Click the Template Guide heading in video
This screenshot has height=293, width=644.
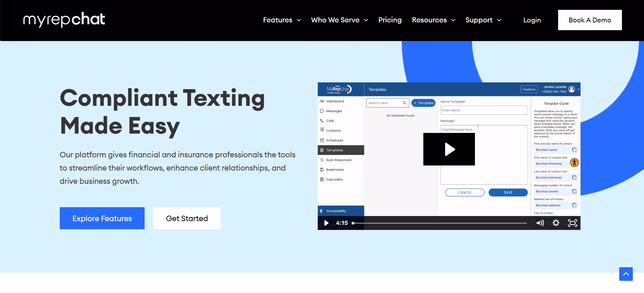point(556,103)
